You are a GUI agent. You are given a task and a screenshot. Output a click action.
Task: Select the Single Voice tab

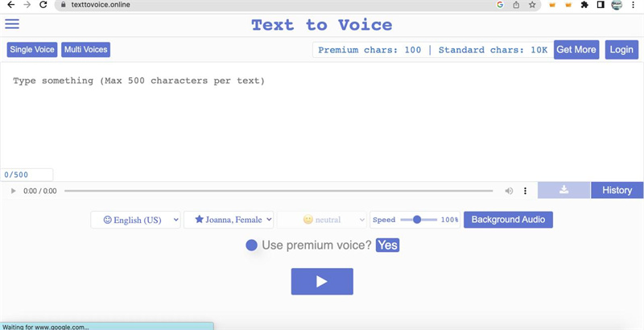[x=32, y=50]
